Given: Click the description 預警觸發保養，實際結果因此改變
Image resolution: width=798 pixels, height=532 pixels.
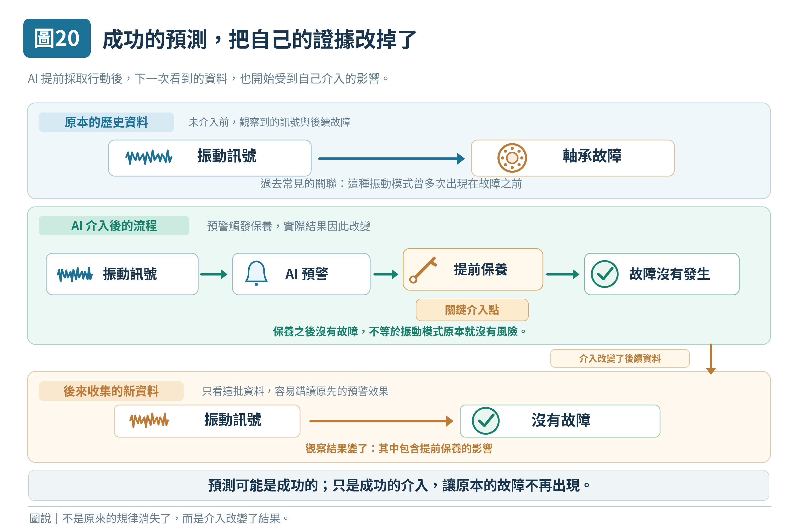Looking at the screenshot, I should pos(289,226).
